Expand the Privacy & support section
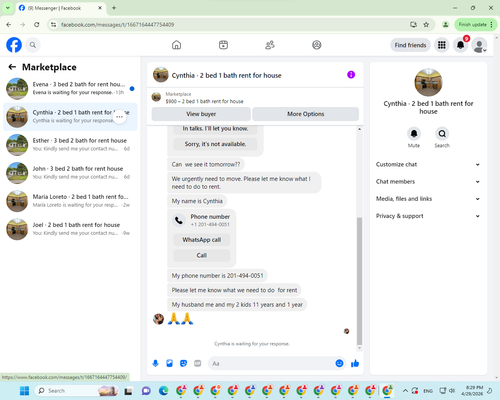This screenshot has width=500, height=400. (x=428, y=216)
